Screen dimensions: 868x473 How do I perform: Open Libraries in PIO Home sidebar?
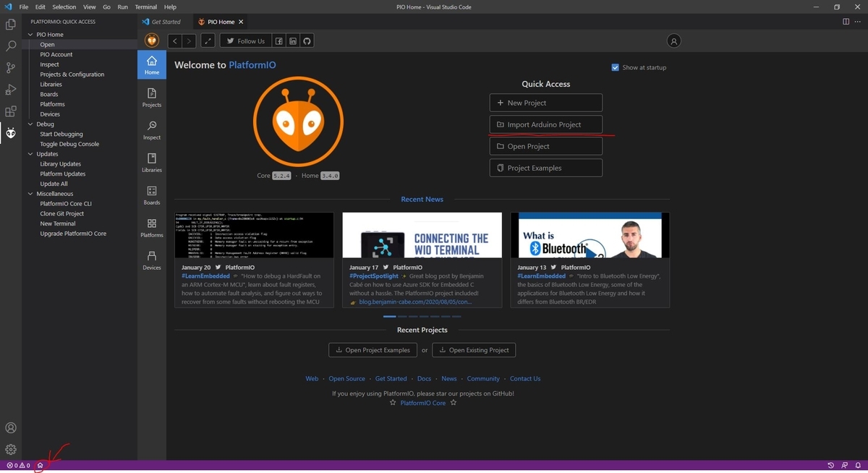coord(152,163)
